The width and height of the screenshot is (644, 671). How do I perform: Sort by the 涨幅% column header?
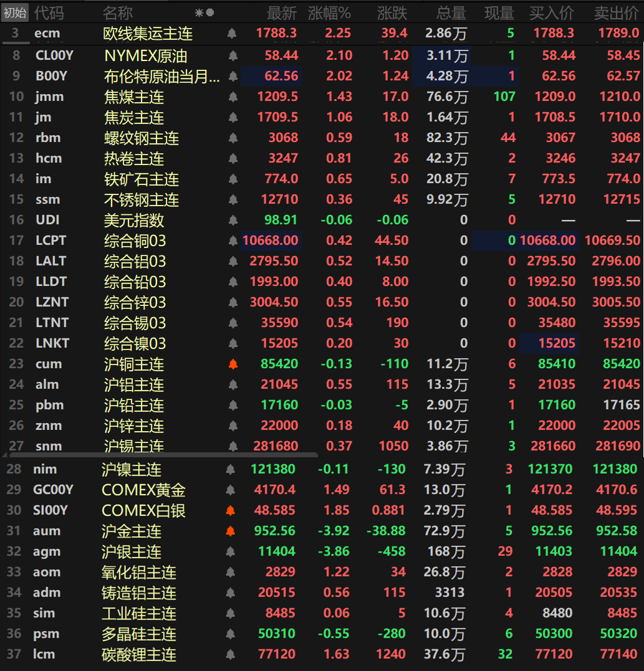(x=329, y=12)
